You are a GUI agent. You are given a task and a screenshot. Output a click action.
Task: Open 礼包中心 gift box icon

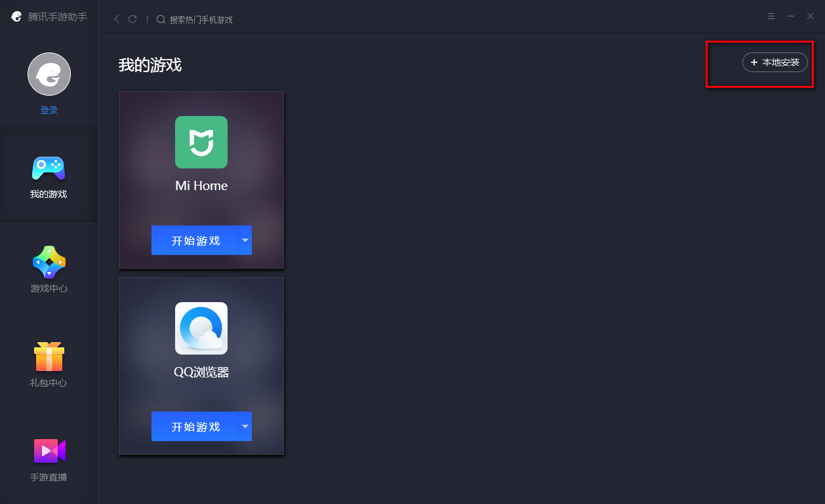point(49,357)
